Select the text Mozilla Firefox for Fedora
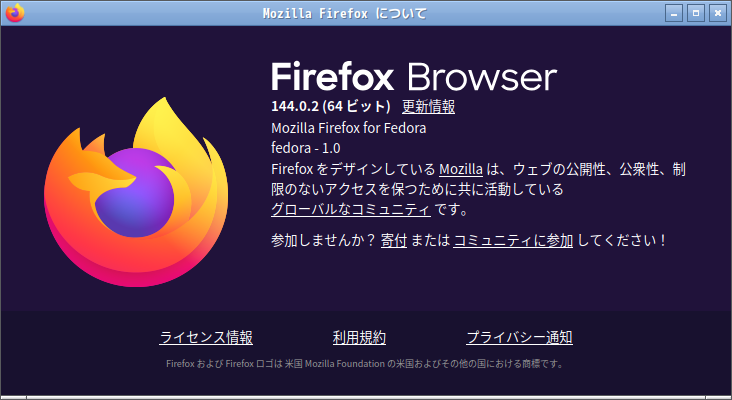 coord(349,128)
